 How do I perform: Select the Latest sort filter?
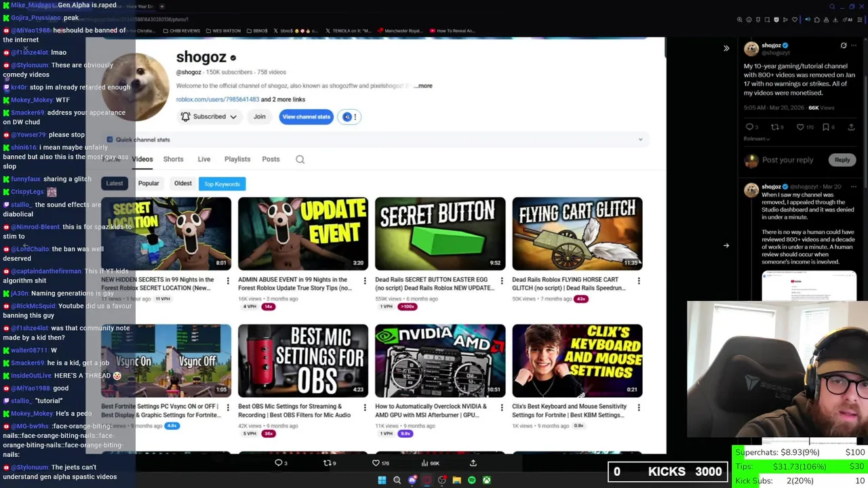pos(114,183)
